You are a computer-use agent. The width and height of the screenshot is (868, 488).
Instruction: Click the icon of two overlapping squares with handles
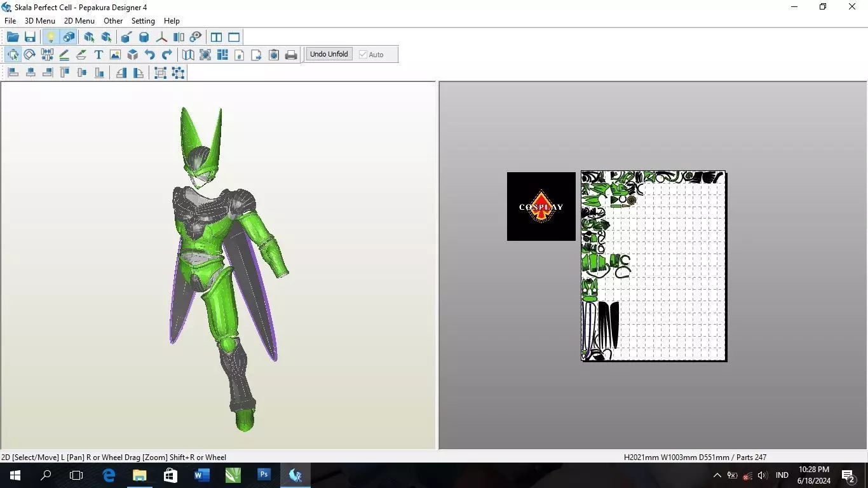coord(160,72)
